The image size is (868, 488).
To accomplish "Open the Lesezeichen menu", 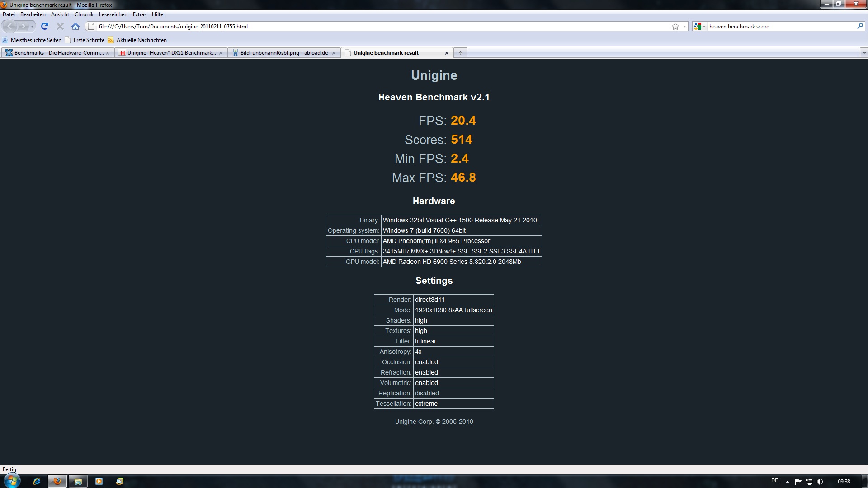I will coord(113,14).
